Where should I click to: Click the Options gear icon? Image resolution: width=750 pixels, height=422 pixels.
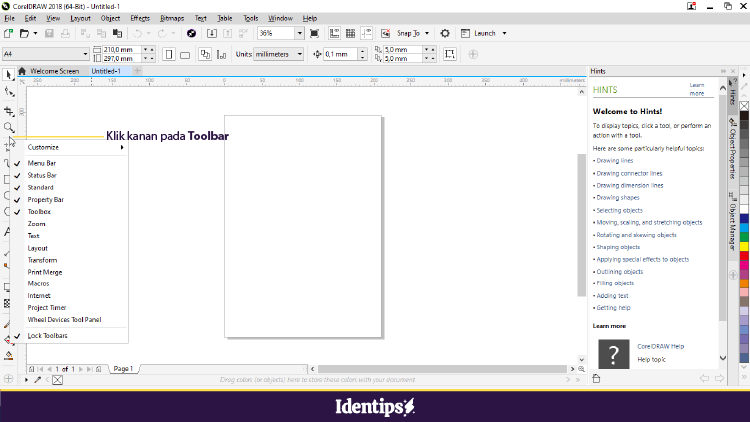click(x=445, y=33)
